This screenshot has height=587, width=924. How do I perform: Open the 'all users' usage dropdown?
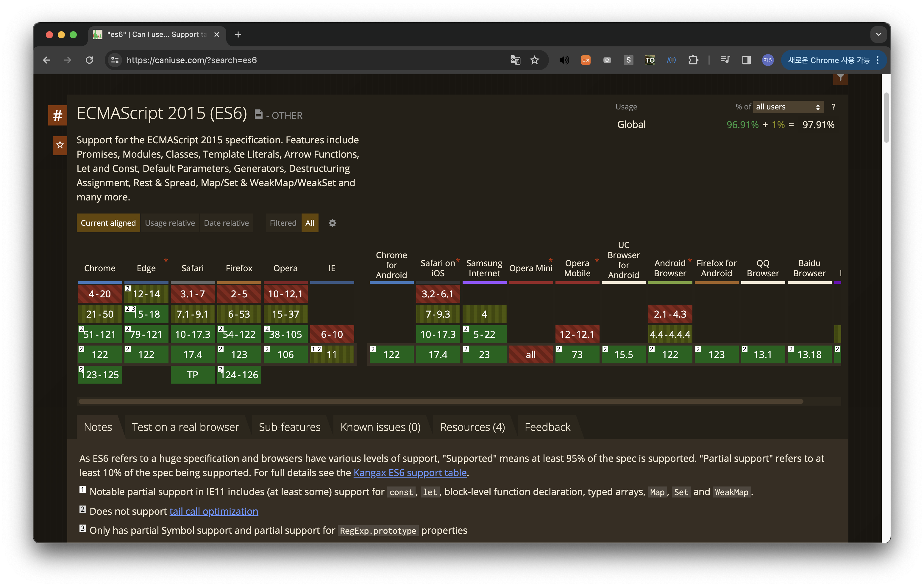(788, 107)
